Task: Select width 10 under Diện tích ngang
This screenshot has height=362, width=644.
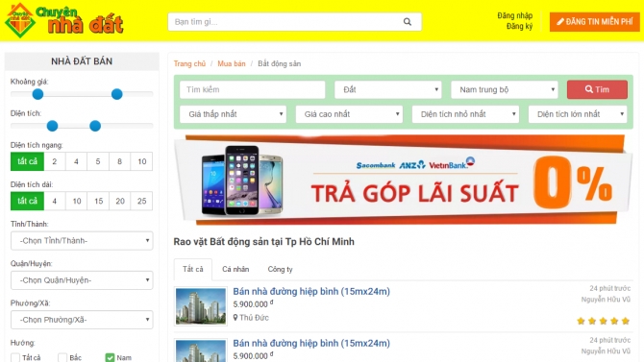Action: (x=141, y=161)
